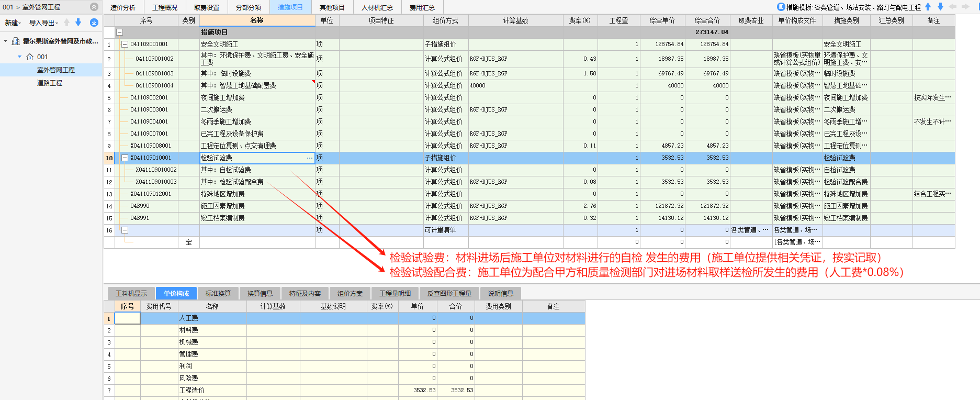Click the 综合单价 column header

tap(662, 20)
